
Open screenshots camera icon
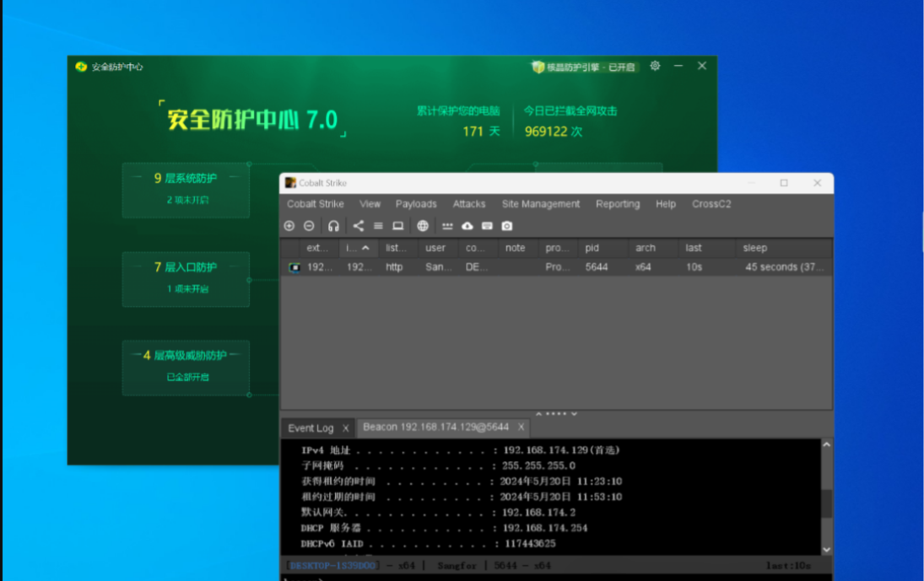click(x=507, y=226)
